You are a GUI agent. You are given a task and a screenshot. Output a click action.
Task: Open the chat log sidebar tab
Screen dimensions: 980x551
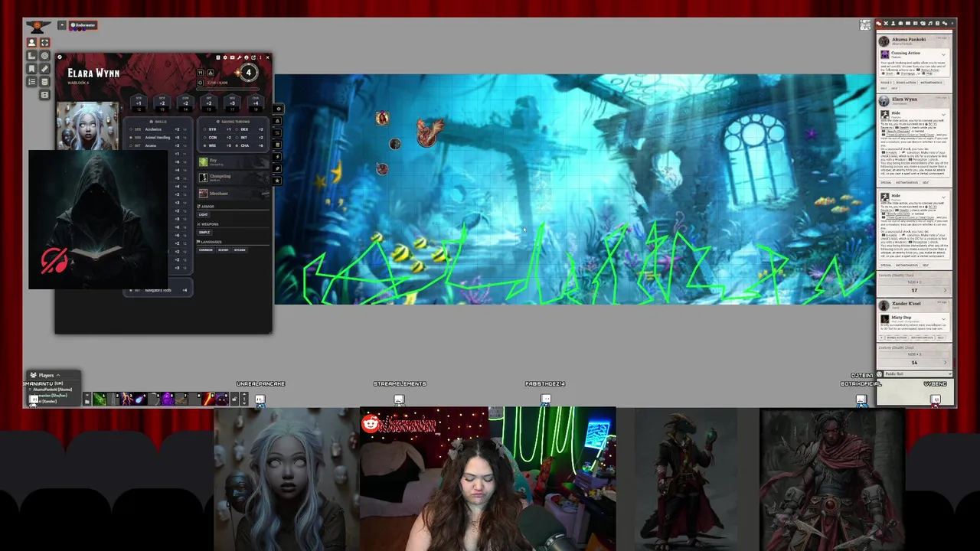(x=879, y=24)
